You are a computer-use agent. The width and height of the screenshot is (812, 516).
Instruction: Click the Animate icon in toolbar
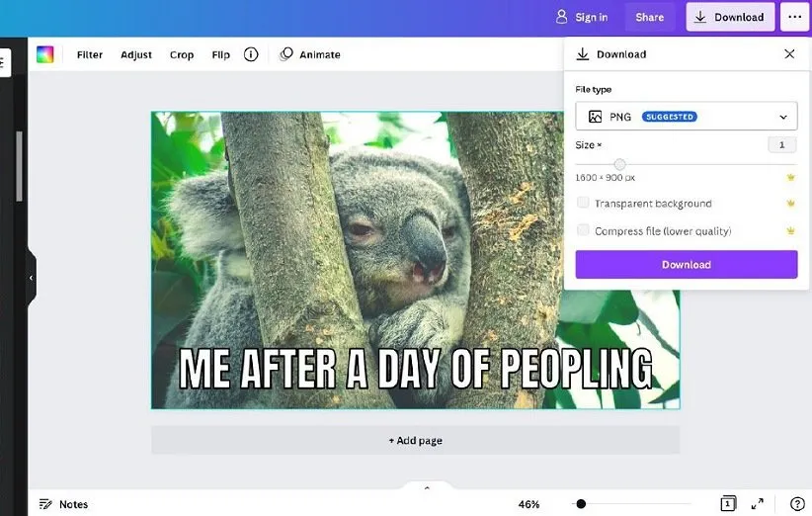coord(286,54)
